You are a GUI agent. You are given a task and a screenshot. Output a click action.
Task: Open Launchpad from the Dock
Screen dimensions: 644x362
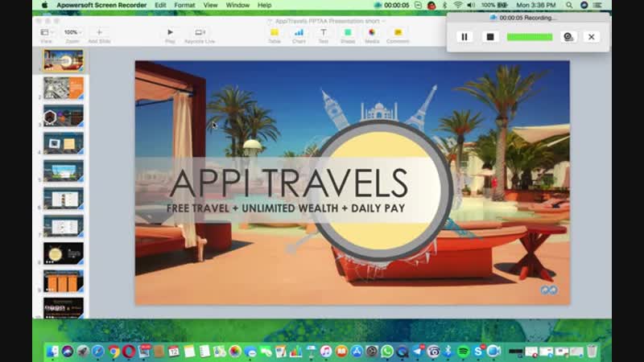click(83, 352)
